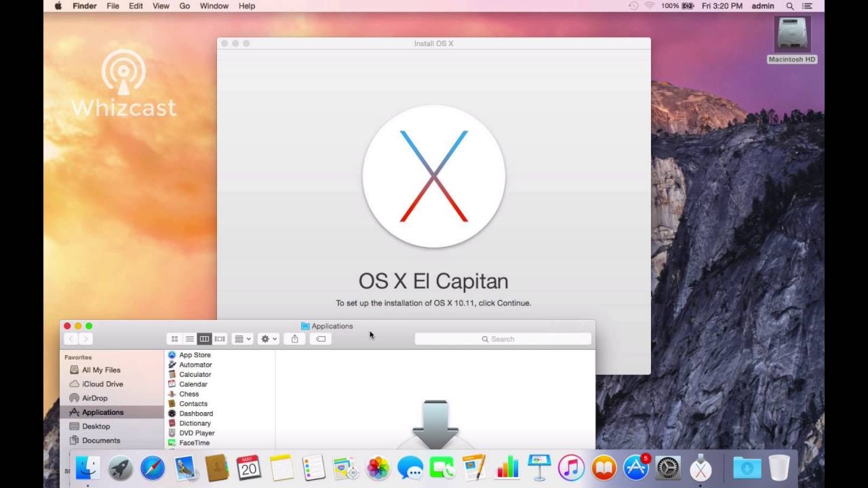Open Apple menu
Viewport: 868px width, 488px height.
pyautogui.click(x=58, y=6)
